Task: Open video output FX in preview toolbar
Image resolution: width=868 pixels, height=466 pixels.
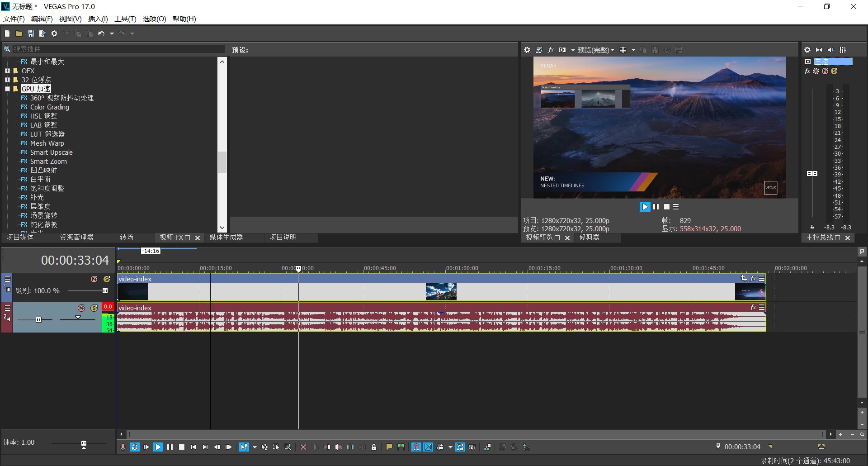Action: 551,50
